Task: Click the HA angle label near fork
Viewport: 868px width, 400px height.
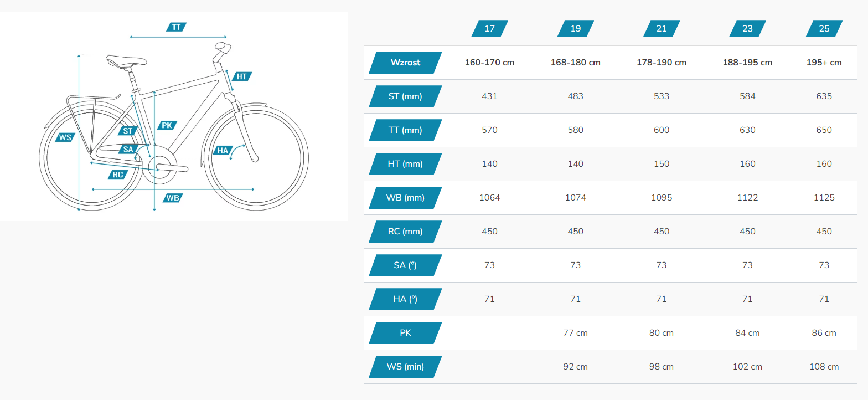Action: point(222,150)
